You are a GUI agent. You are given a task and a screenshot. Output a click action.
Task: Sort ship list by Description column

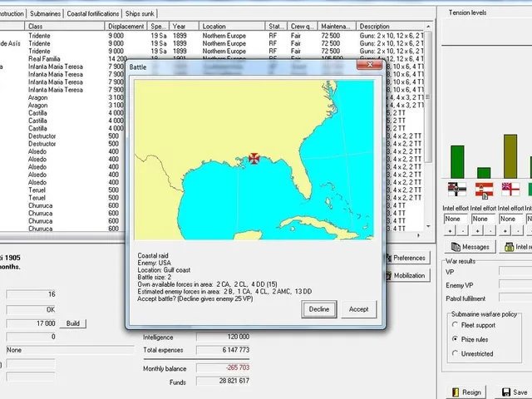click(x=390, y=26)
